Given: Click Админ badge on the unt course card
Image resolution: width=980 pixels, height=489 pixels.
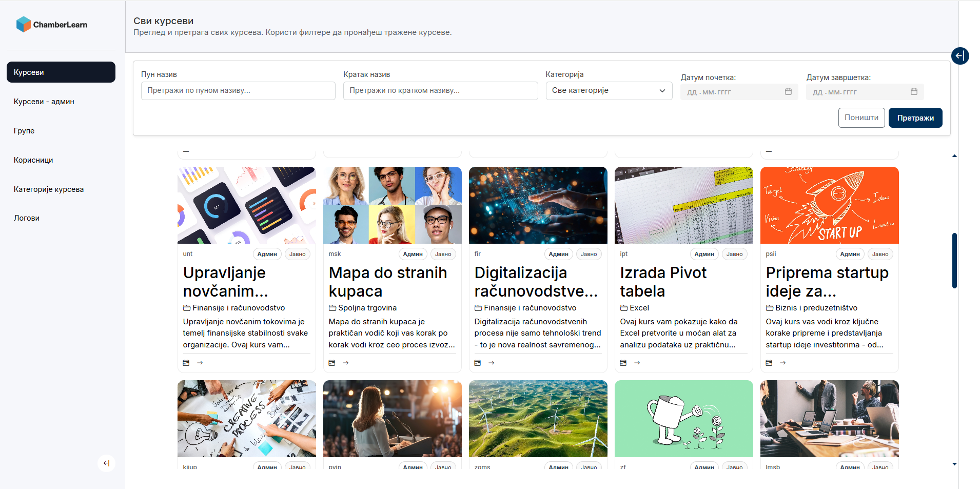Looking at the screenshot, I should click(267, 254).
